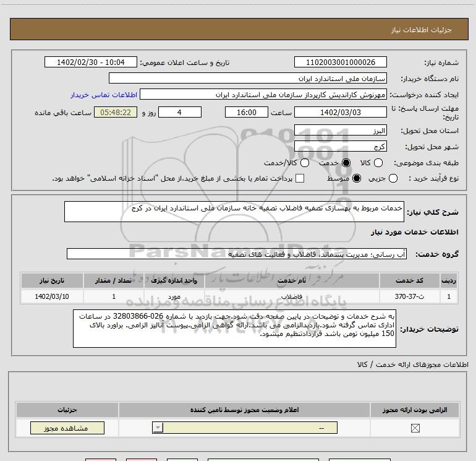Click the delivery city field کرج
476x461 pixels.
(340, 147)
